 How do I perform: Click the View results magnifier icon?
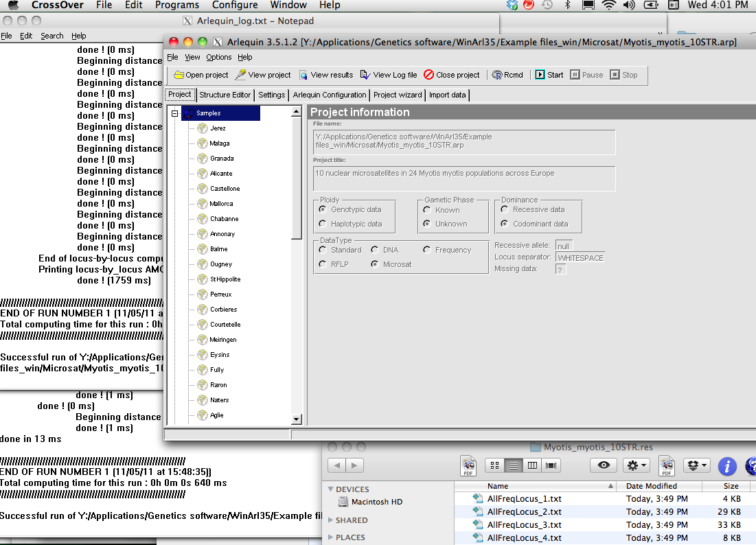click(304, 75)
